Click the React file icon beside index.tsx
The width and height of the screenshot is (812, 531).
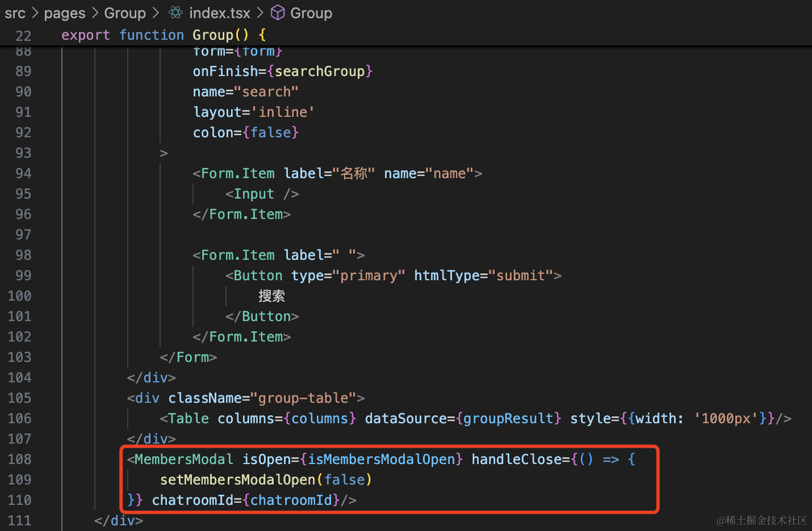(x=175, y=12)
